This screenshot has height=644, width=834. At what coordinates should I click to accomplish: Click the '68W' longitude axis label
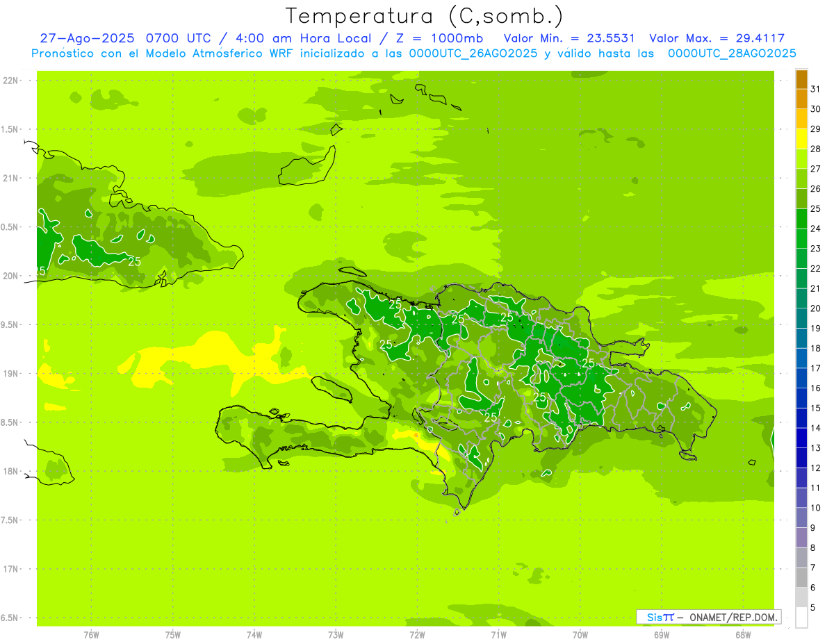pos(743,634)
